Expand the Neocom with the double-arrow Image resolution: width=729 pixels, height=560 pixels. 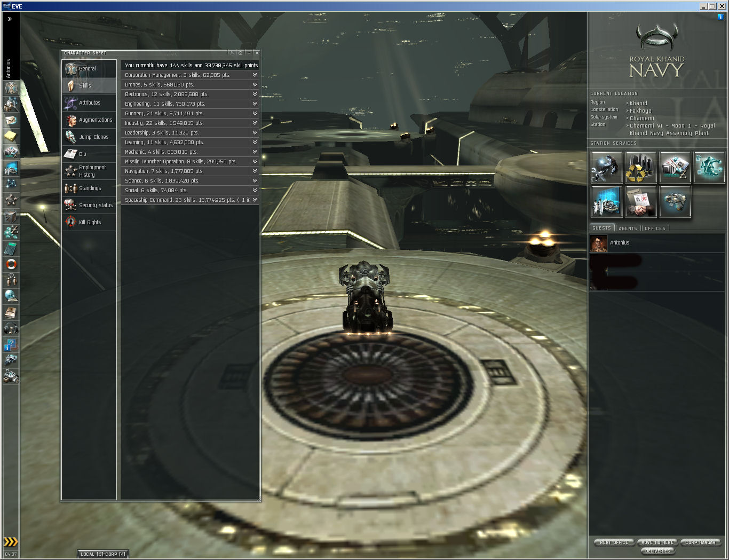pyautogui.click(x=10, y=19)
